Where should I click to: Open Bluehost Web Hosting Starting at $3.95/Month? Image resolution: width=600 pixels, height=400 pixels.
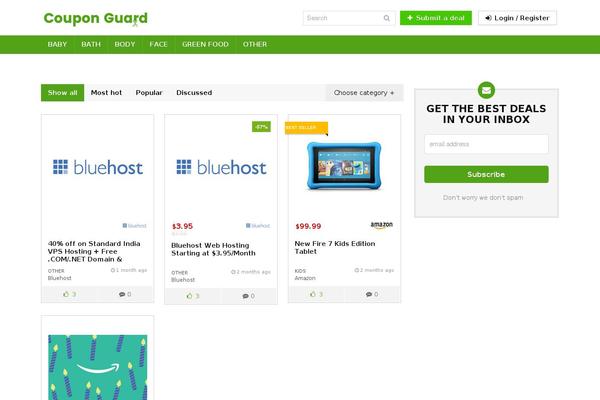click(x=214, y=249)
